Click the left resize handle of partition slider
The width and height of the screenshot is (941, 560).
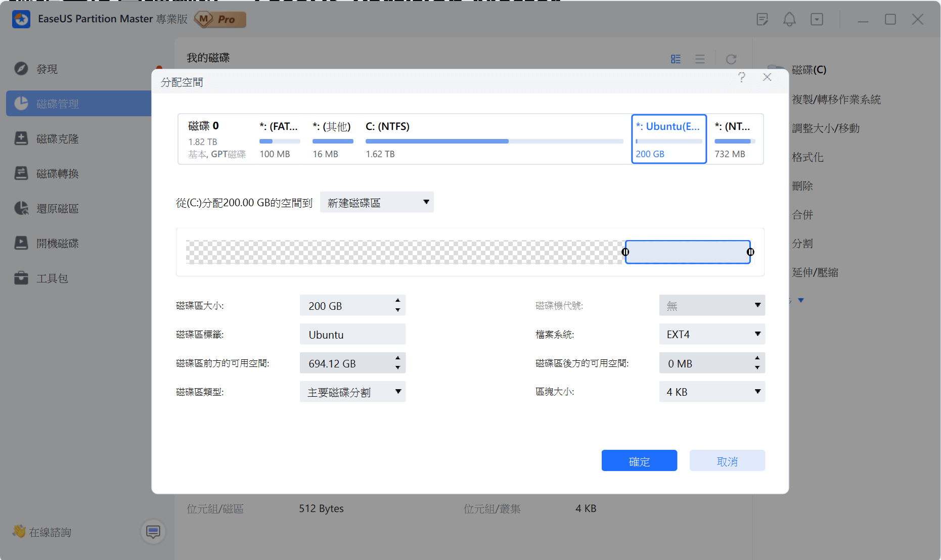tap(625, 252)
